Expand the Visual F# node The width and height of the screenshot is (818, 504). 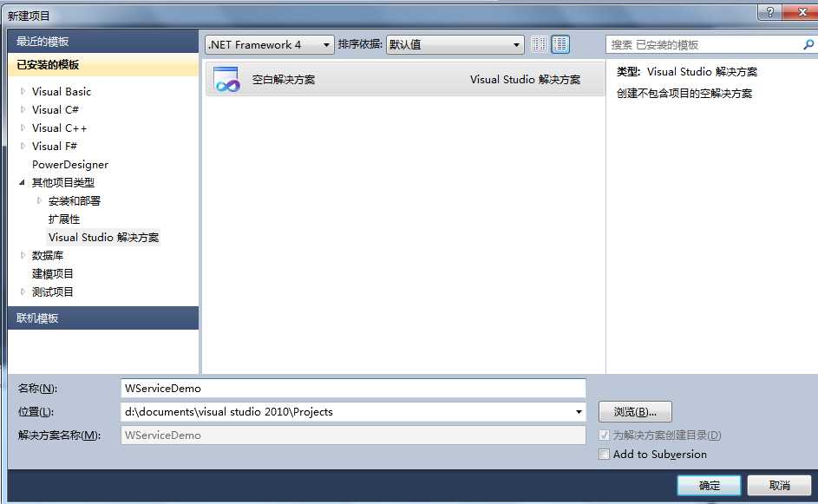click(23, 146)
